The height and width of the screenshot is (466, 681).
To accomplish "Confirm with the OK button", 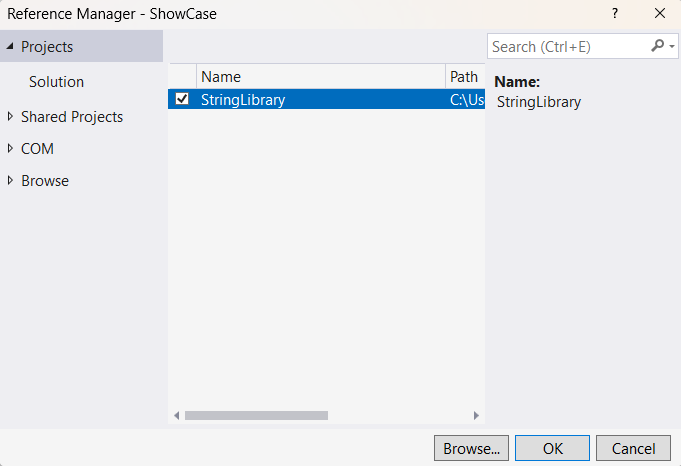I will pyautogui.click(x=552, y=448).
